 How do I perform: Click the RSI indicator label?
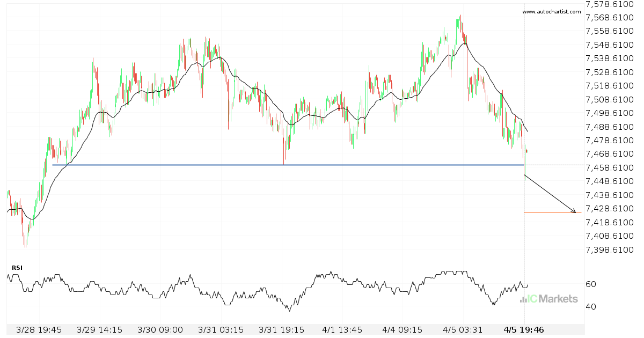(18, 267)
